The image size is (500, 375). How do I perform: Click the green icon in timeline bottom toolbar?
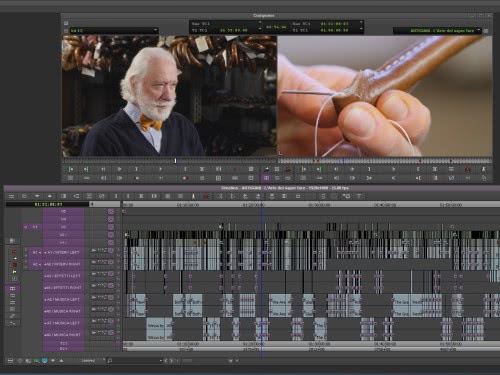tap(36, 361)
